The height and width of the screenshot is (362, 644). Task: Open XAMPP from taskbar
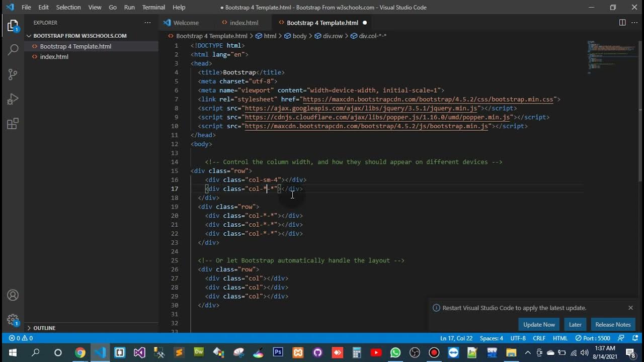click(297, 352)
